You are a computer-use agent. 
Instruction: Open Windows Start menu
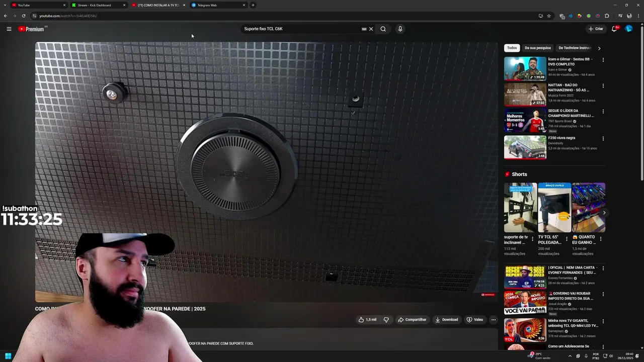point(8,356)
